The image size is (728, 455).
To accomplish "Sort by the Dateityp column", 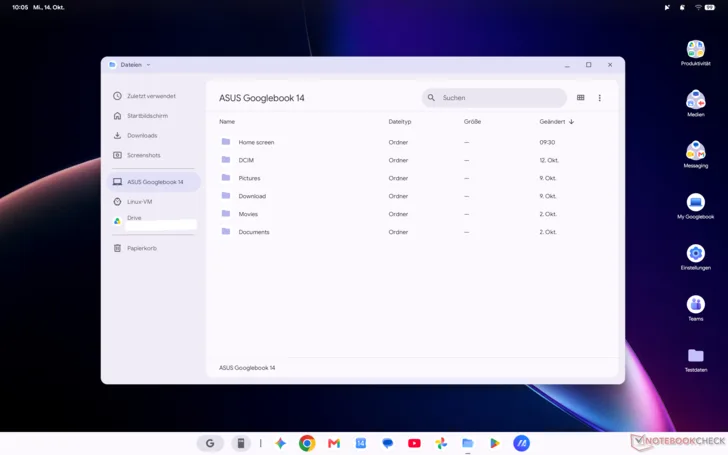I will click(x=400, y=122).
